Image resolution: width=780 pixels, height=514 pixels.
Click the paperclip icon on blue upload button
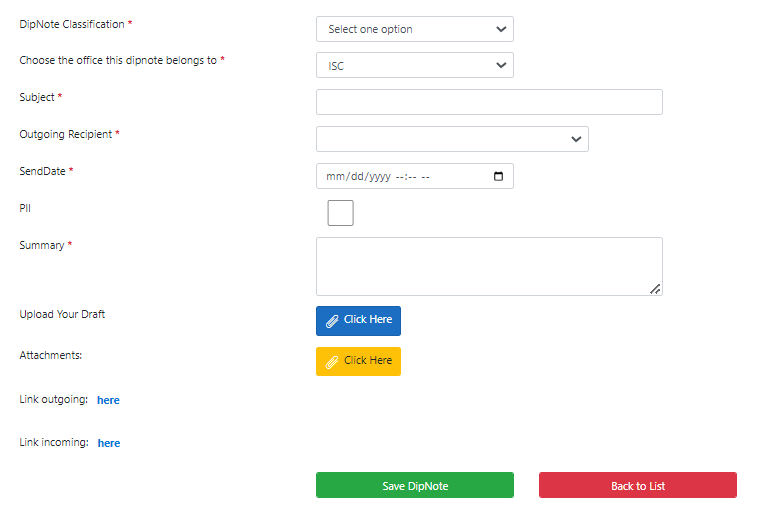click(x=332, y=321)
